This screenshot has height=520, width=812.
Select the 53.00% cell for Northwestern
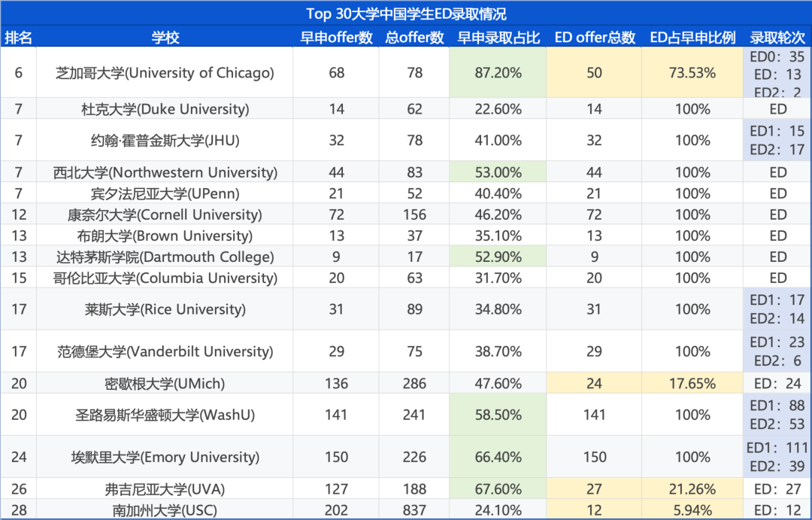click(x=498, y=172)
